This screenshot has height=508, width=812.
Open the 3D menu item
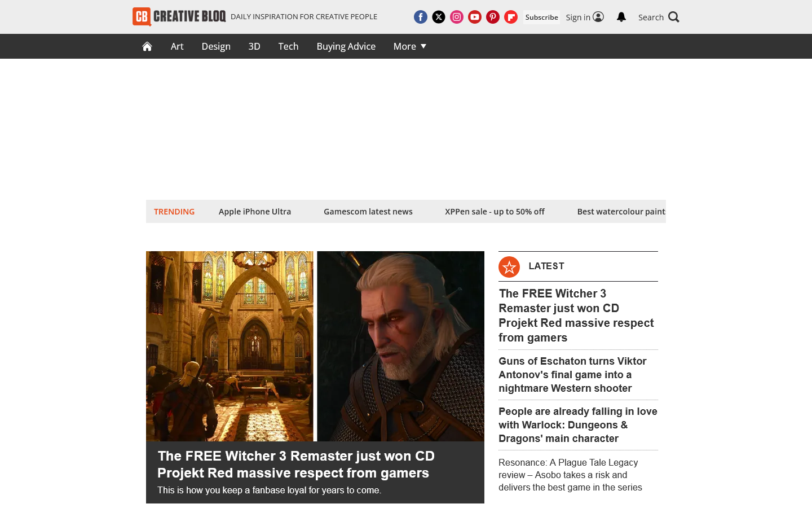tap(254, 46)
